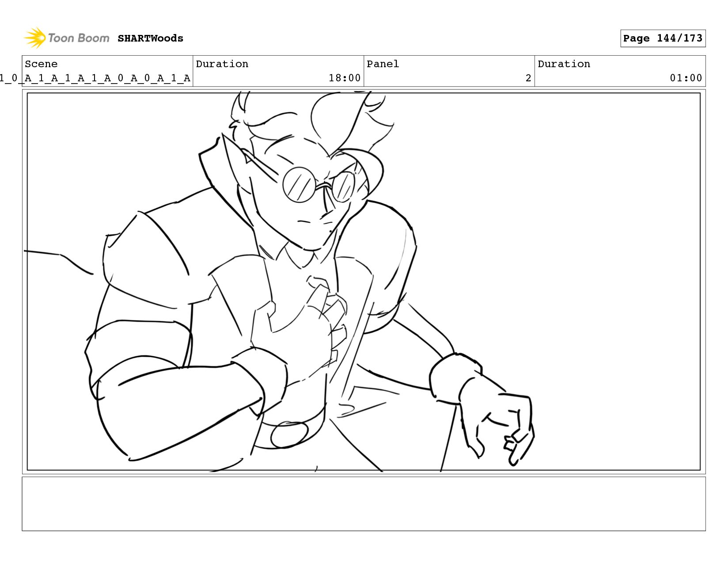Screen dimensions: 728x564
Task: Select the SHARTWoods project title
Action: (x=150, y=38)
